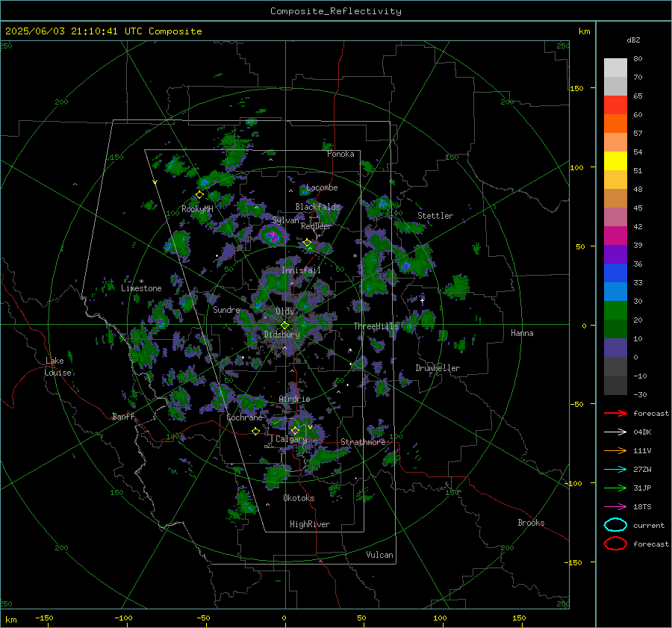
Task: Click the Blackfalds town label
Action: tap(317, 207)
